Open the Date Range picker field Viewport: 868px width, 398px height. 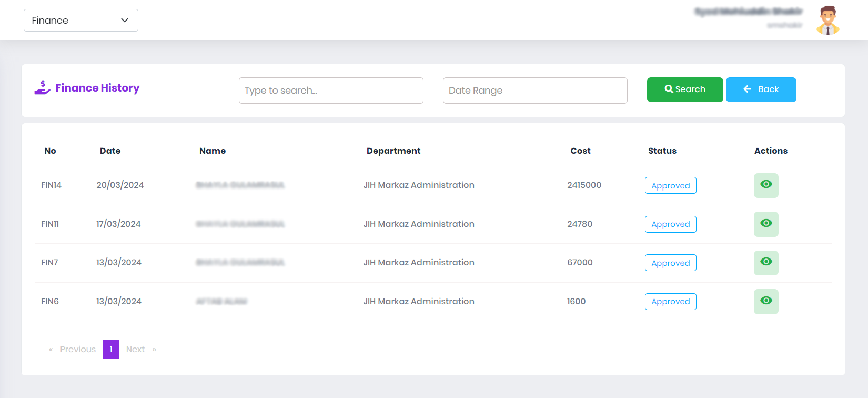[535, 91]
